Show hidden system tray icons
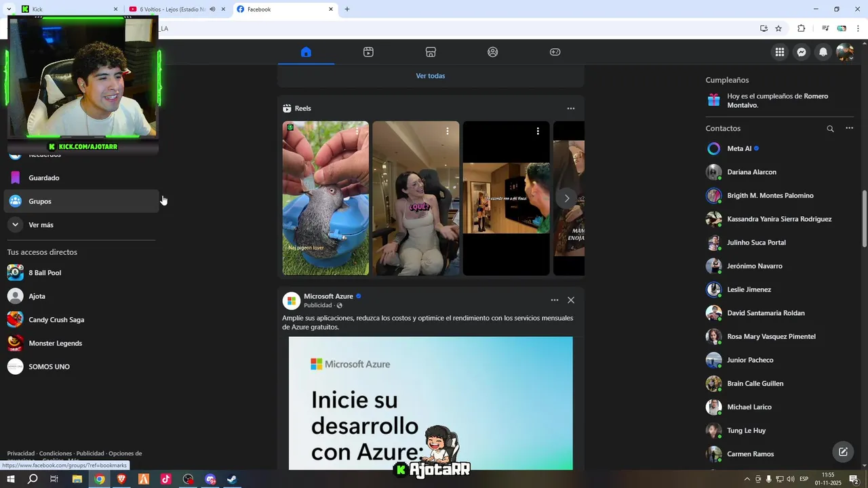Screen dimensions: 868x488 pos(747,479)
